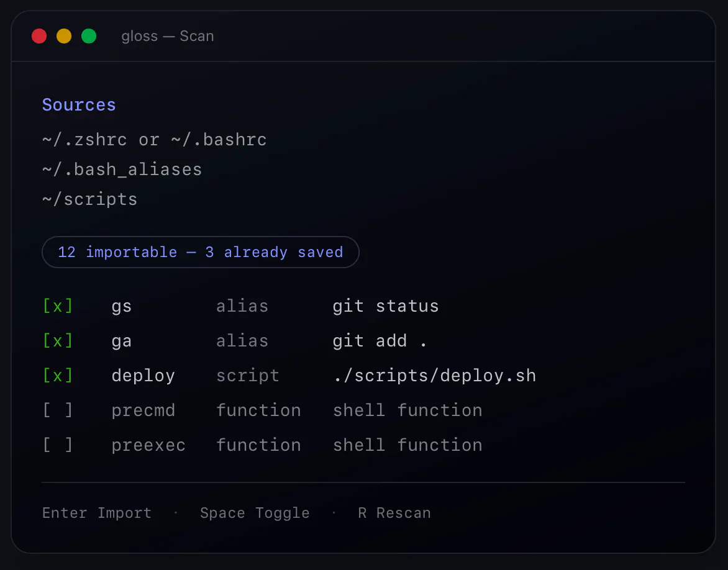Click the deploy name entry

pyautogui.click(x=143, y=376)
